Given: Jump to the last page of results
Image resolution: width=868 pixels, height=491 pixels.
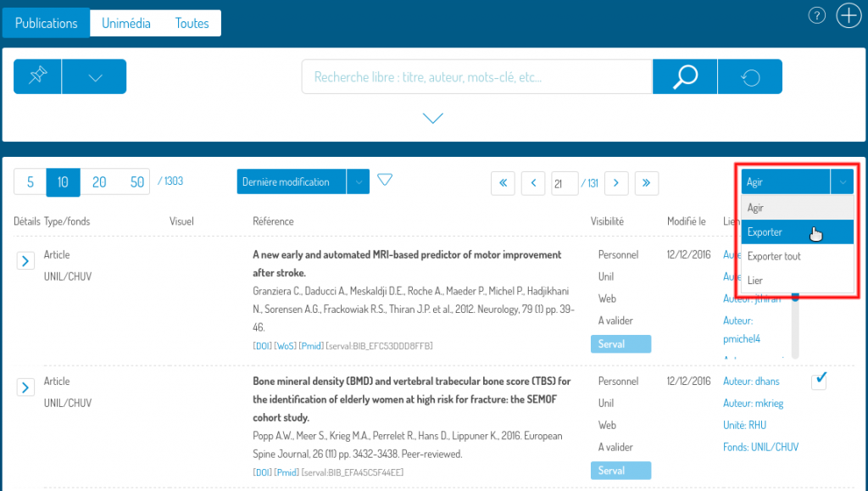Looking at the screenshot, I should tap(646, 182).
